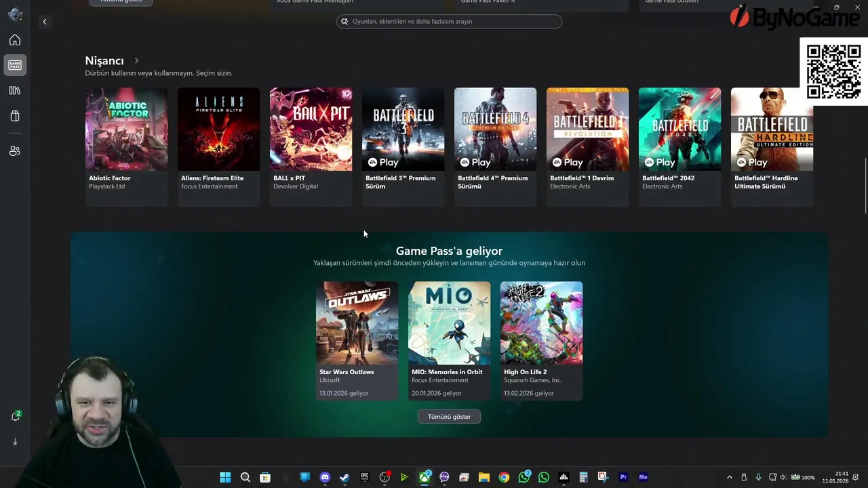Open Steam from the taskbar

click(x=344, y=477)
